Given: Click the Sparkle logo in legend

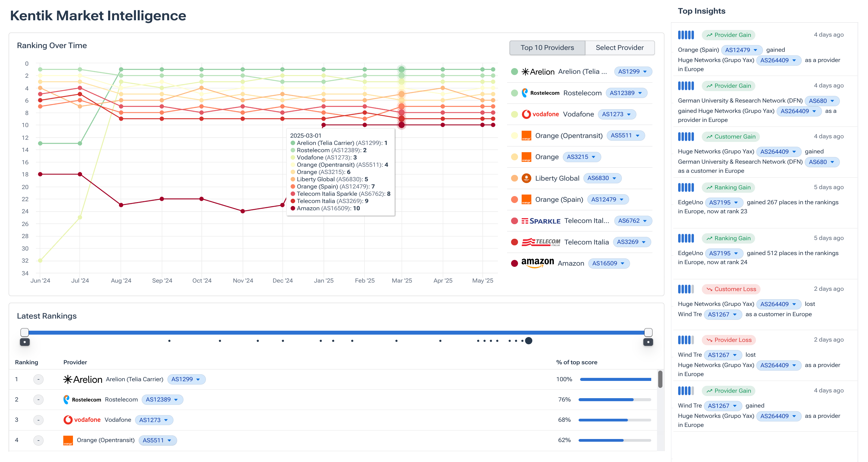Looking at the screenshot, I should point(540,221).
